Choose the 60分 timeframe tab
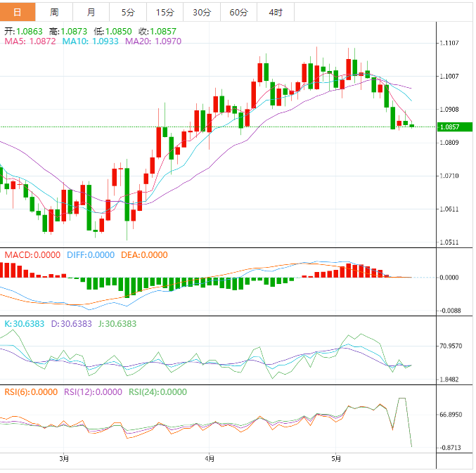Screen dimensions: 476x473 point(238,12)
